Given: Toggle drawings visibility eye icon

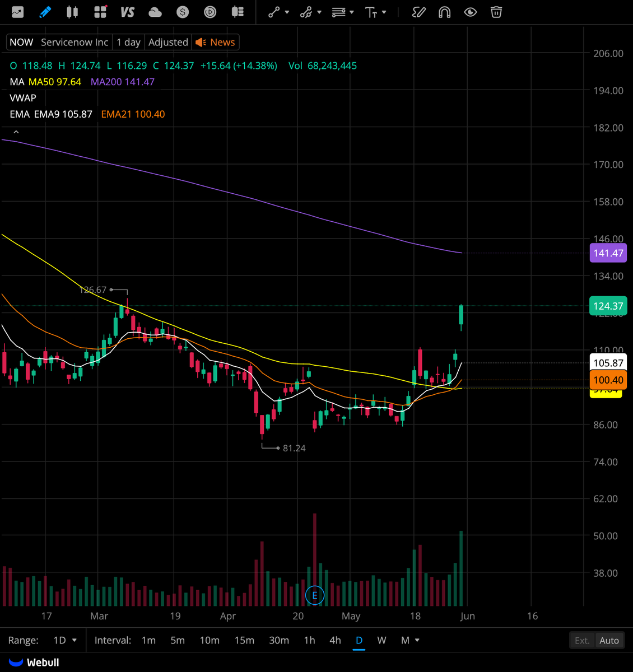Looking at the screenshot, I should (471, 12).
